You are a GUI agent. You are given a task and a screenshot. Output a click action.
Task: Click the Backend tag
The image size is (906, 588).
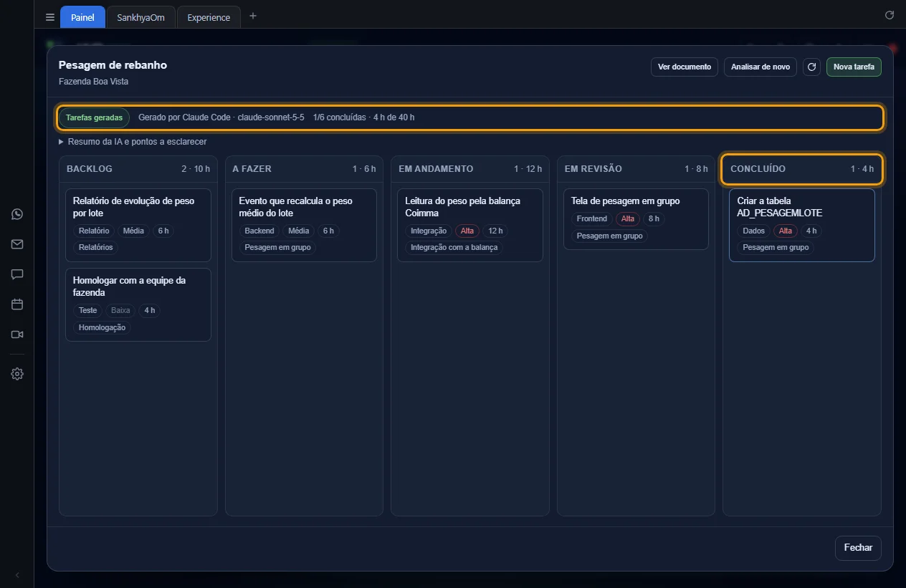tap(259, 231)
